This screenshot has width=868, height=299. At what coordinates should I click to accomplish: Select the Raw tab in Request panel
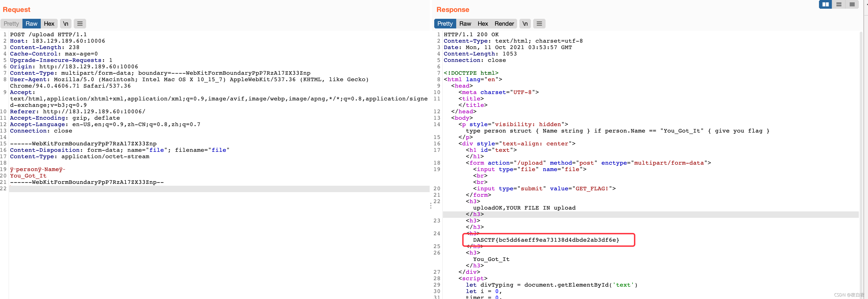pyautogui.click(x=31, y=24)
